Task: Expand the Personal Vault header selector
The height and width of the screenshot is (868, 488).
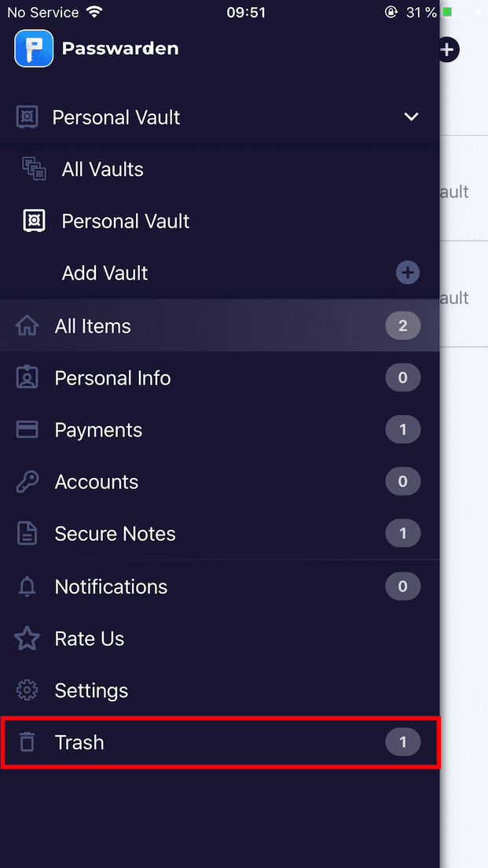Action: (116, 117)
